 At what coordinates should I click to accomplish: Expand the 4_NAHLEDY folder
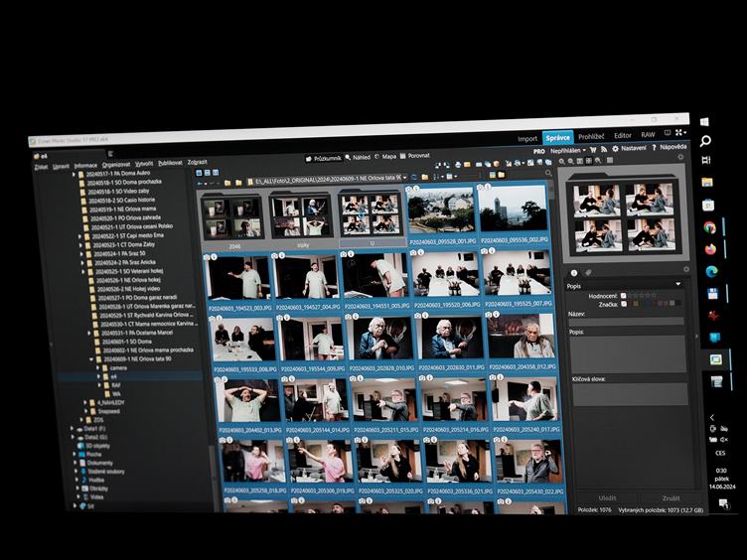click(85, 403)
